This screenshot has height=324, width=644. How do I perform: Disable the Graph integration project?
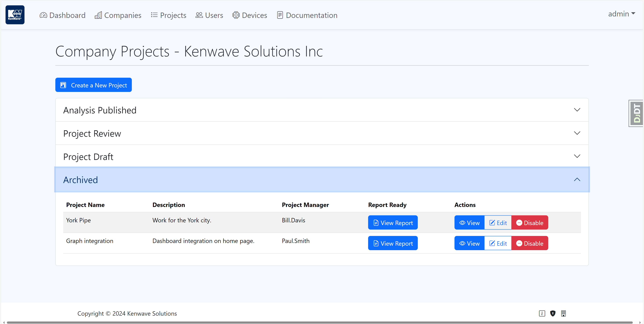click(529, 243)
